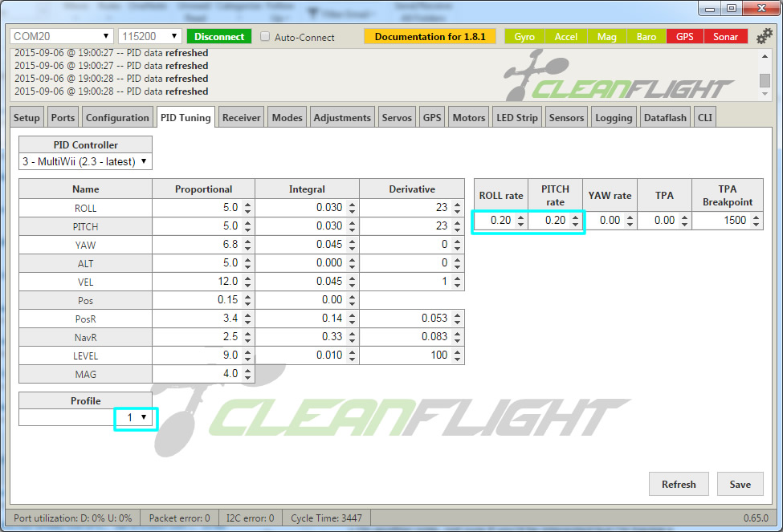783x532 pixels.
Task: Open the PID Controller dropdown
Action: point(85,162)
